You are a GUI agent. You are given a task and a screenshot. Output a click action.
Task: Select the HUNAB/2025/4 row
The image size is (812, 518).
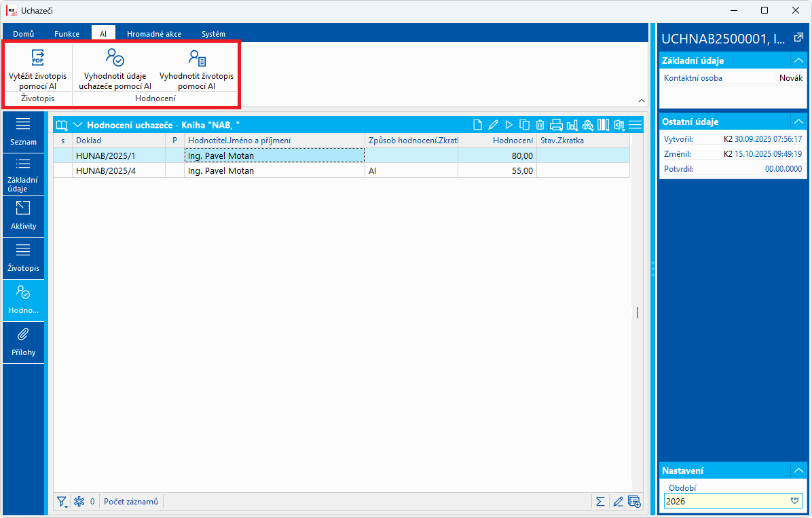click(342, 170)
